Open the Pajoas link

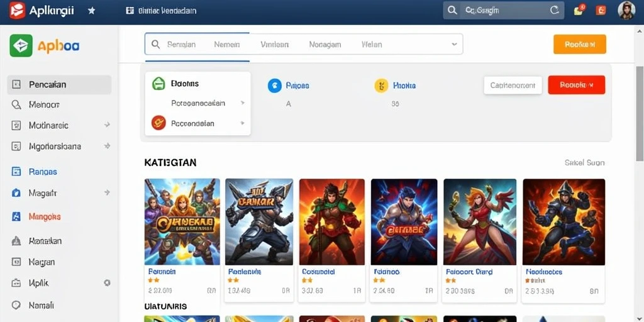(297, 86)
